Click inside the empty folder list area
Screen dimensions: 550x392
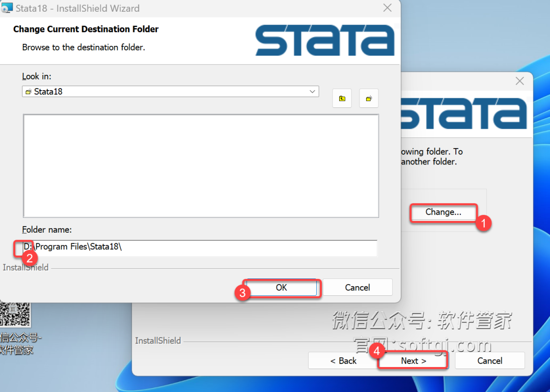(x=201, y=165)
